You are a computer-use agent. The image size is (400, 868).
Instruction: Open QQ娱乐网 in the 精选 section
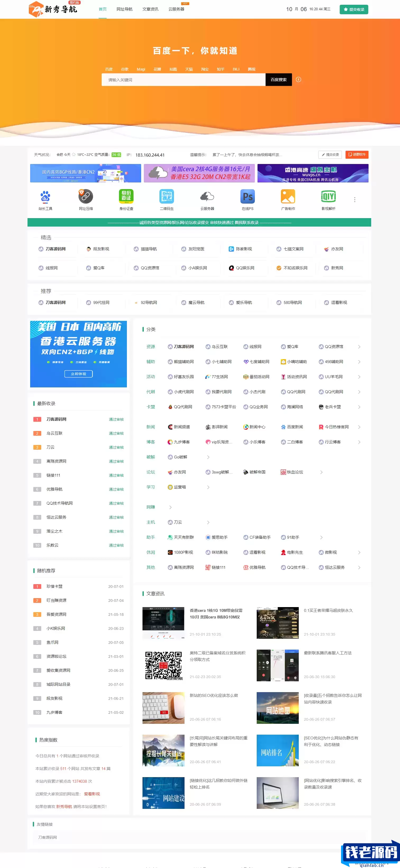tap(241, 268)
